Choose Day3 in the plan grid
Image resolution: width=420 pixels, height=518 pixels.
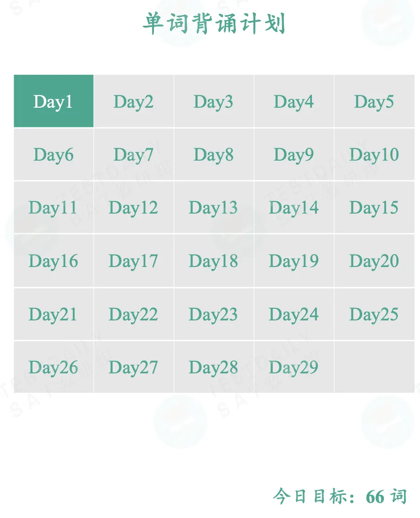click(214, 101)
